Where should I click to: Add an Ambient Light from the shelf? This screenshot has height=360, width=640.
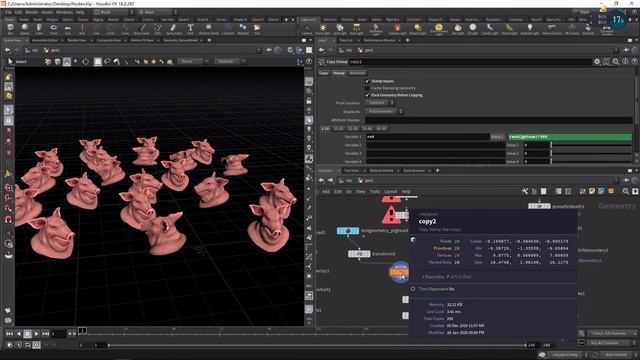pyautogui.click(x=529, y=29)
